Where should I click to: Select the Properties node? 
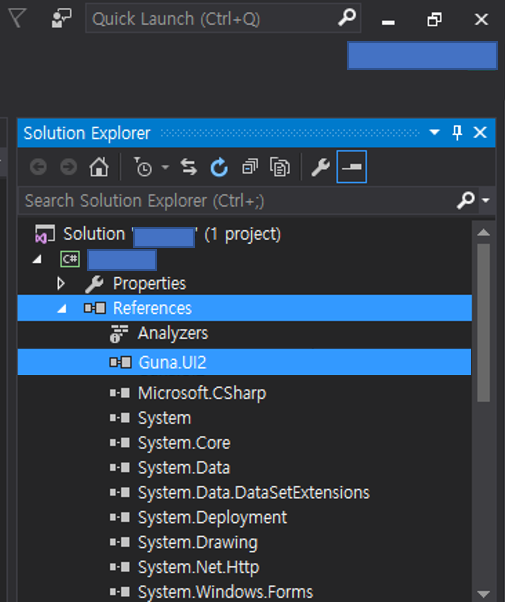coord(149,284)
